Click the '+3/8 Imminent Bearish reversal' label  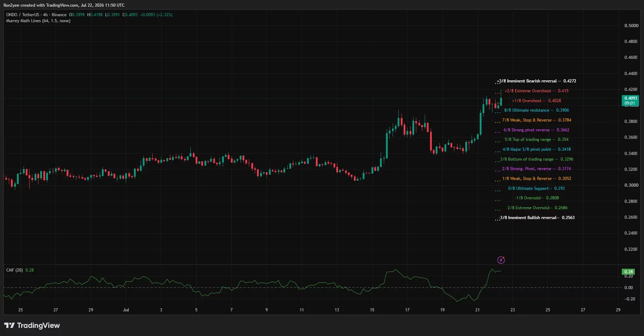click(x=536, y=81)
